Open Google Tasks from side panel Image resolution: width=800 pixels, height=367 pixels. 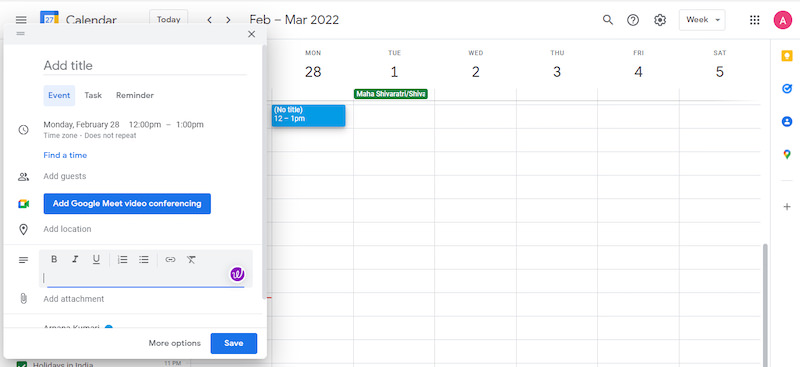point(787,89)
